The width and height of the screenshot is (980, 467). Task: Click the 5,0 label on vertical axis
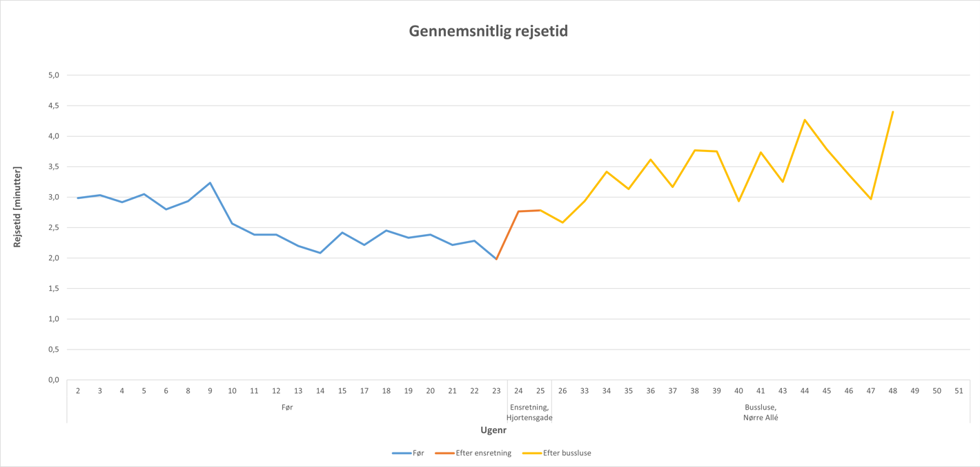point(52,75)
